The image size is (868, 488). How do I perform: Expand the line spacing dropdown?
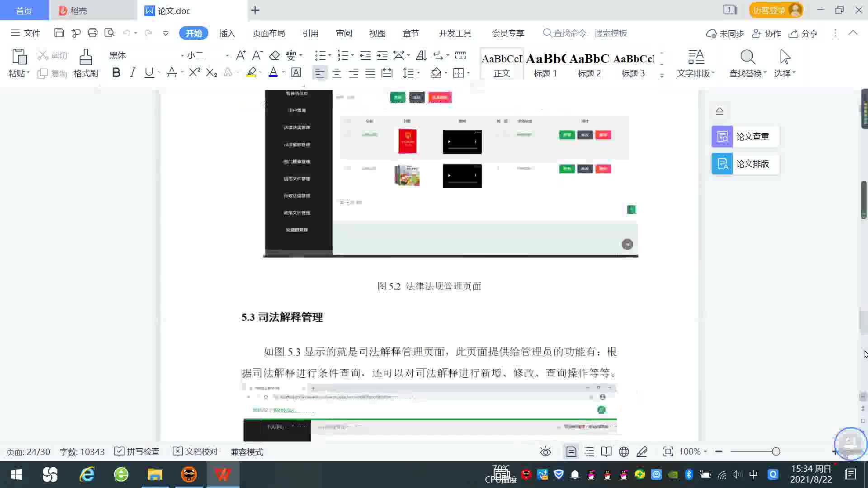pyautogui.click(x=419, y=72)
